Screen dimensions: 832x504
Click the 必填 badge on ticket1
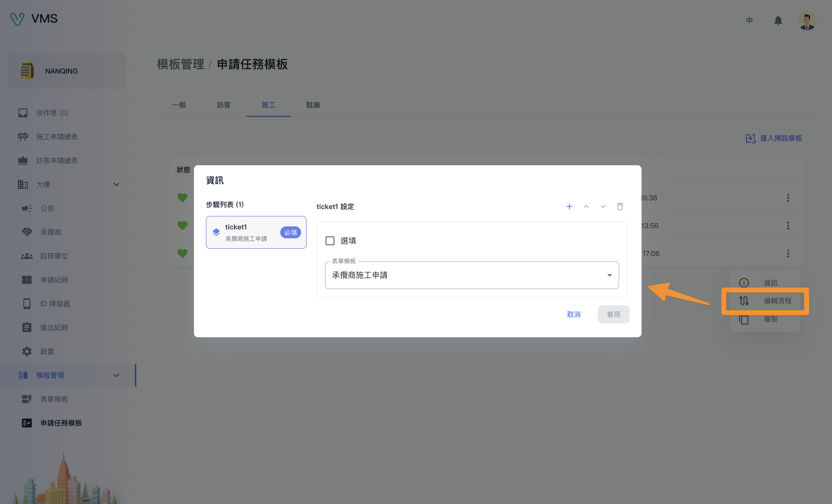[x=290, y=232]
